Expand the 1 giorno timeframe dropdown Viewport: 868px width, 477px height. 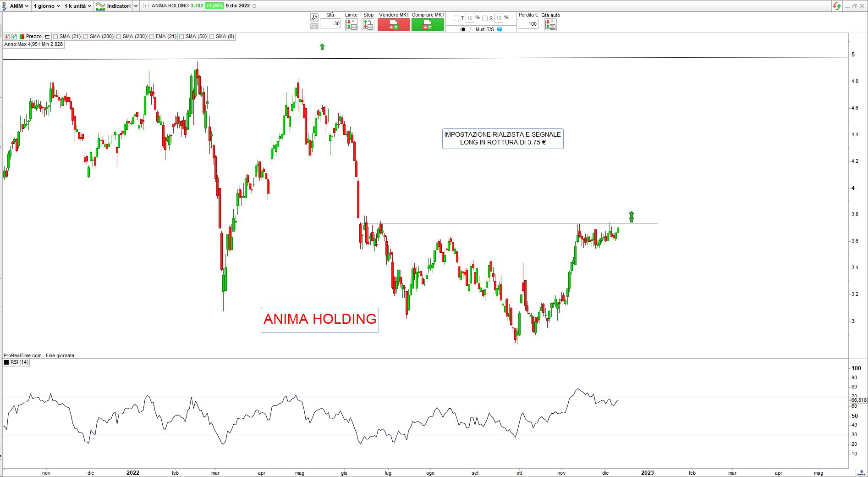(x=46, y=6)
